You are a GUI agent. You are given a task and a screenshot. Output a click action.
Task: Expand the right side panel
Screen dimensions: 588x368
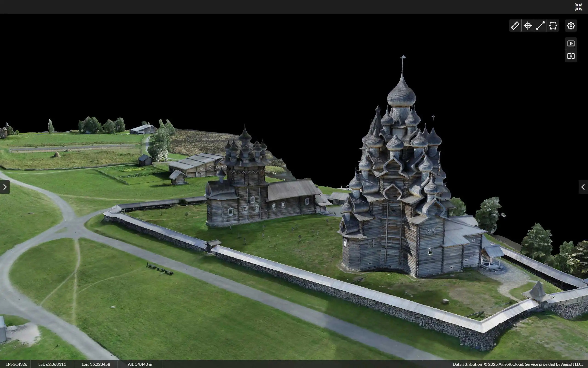(583, 187)
